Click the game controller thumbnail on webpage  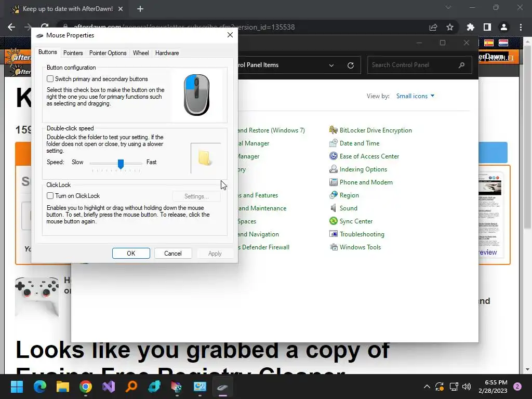point(37,296)
